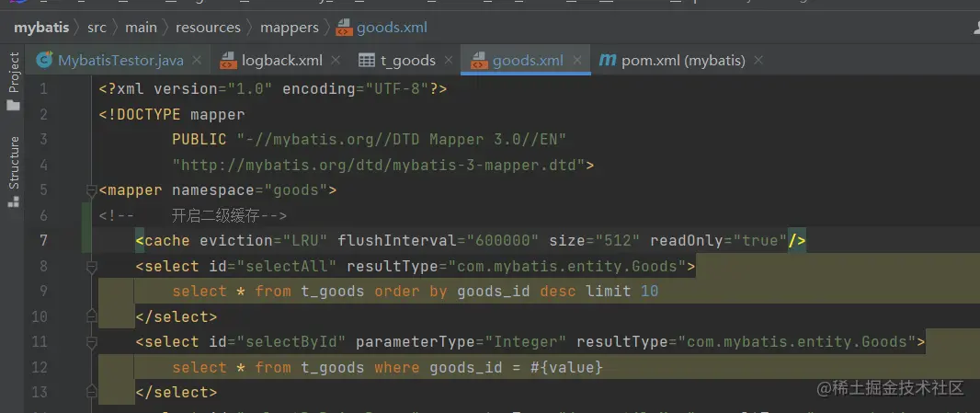The image size is (980, 413).
Task: Click the MybatisTestor.java class file icon
Action: click(44, 60)
